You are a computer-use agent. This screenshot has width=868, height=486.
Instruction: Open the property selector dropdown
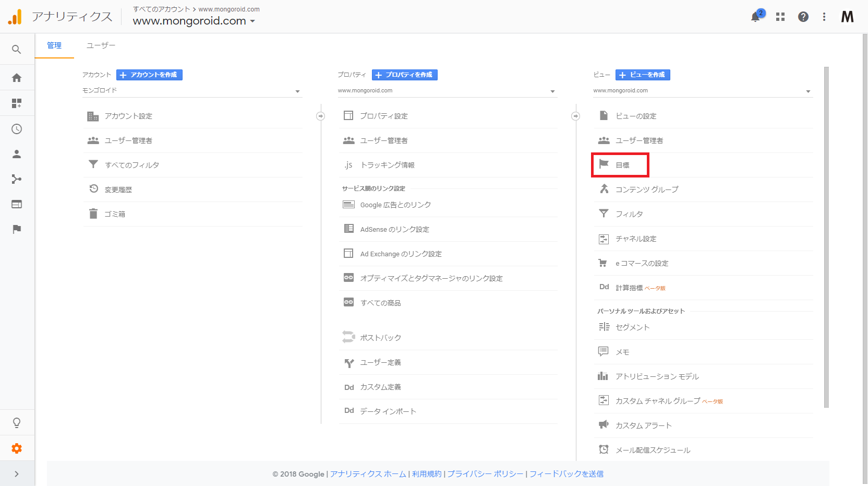[447, 91]
